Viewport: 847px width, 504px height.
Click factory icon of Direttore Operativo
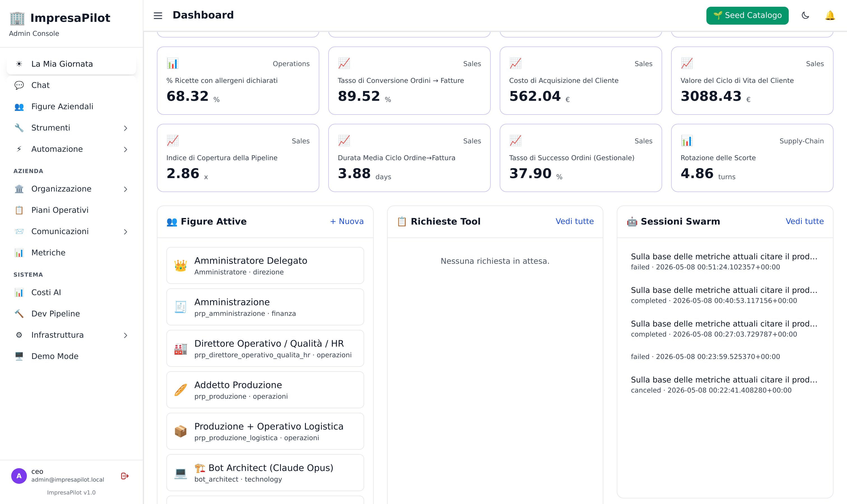[x=180, y=348]
